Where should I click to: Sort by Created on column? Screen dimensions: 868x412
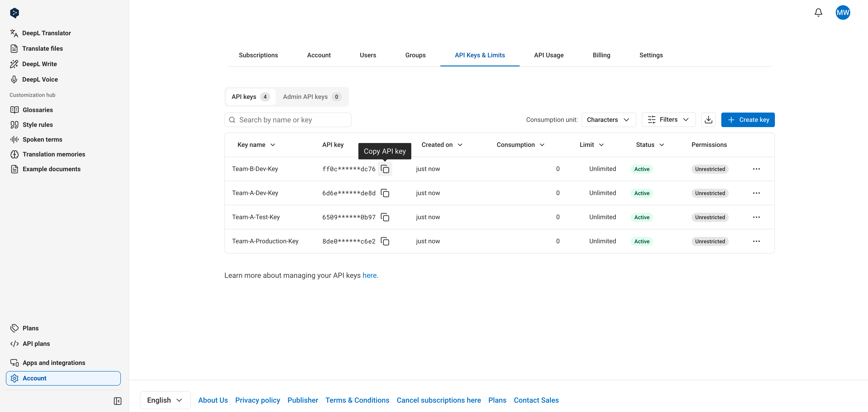click(442, 145)
